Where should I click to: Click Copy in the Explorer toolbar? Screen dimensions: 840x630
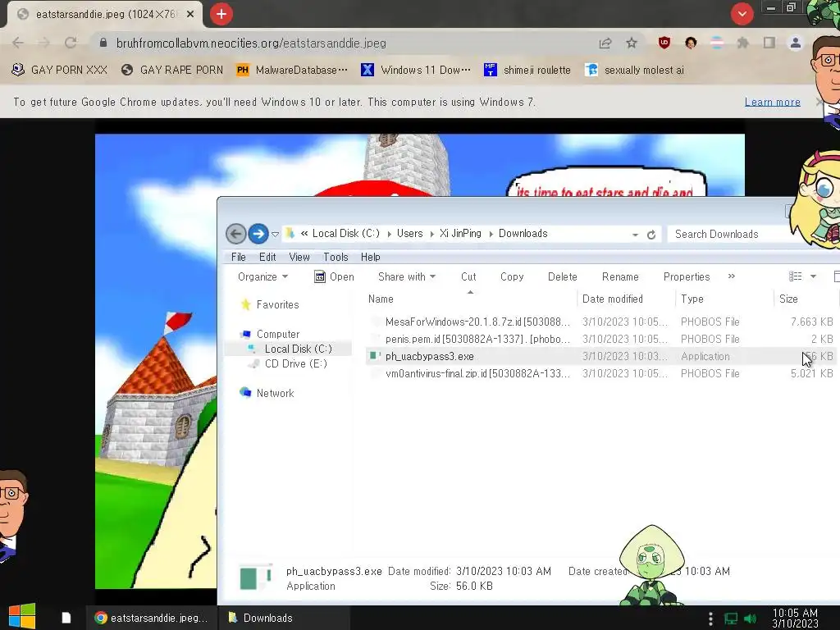point(512,277)
